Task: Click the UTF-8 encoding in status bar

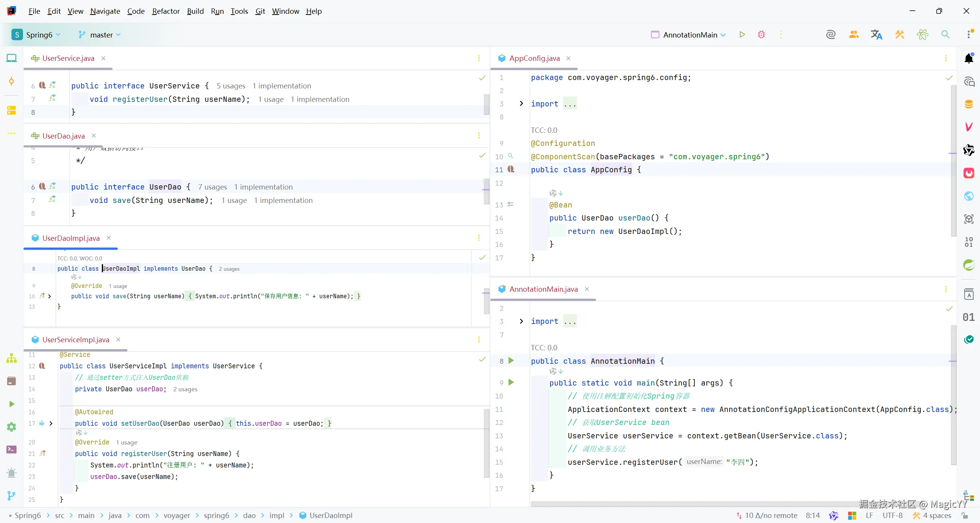Action: 892,515
